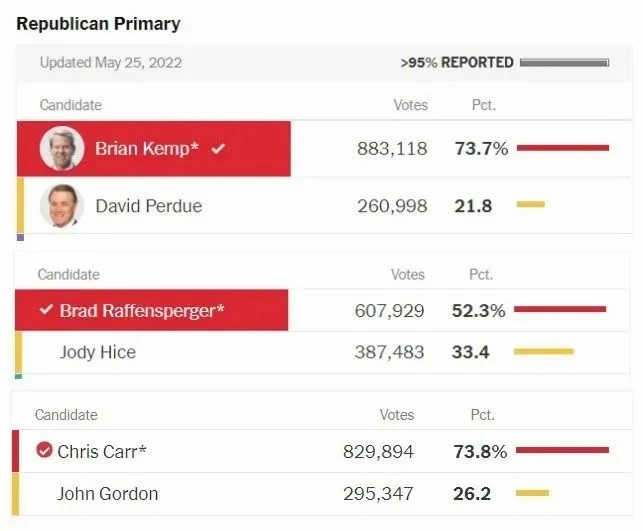Click the checkmark before Brad Raffensperger
The image size is (643, 531).
pyautogui.click(x=45, y=310)
